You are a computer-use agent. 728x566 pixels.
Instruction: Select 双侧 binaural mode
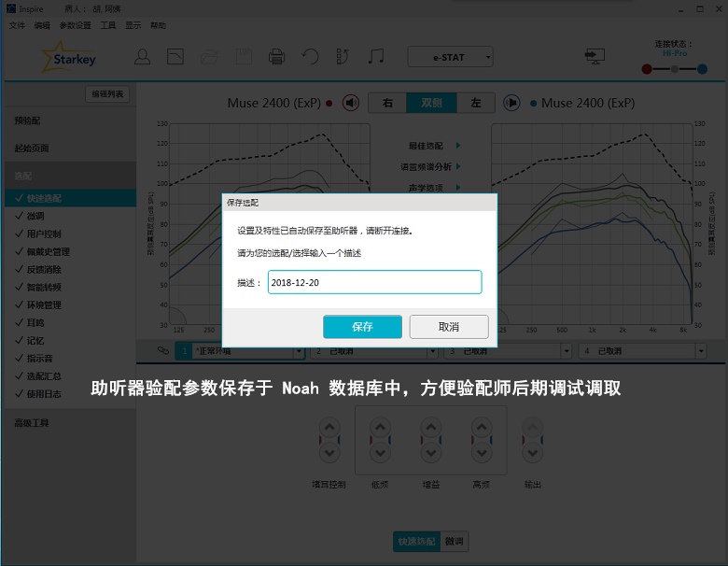pos(431,103)
